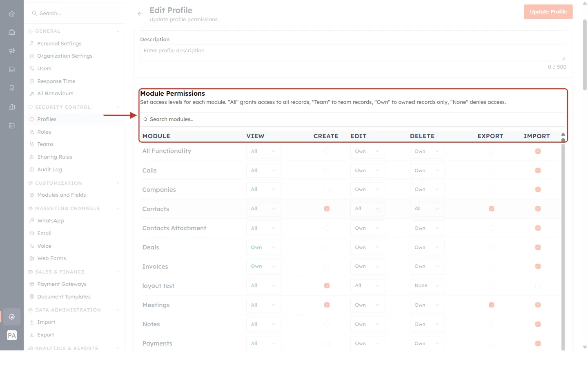Screen dimensions: 588x368
Task: Click the Search modules input
Action: (353, 119)
